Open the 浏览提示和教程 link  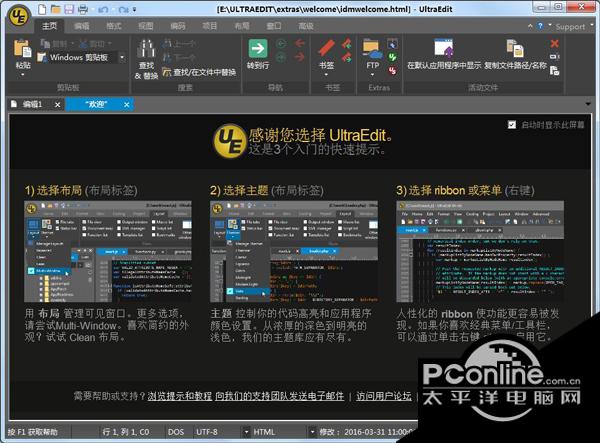[180, 396]
